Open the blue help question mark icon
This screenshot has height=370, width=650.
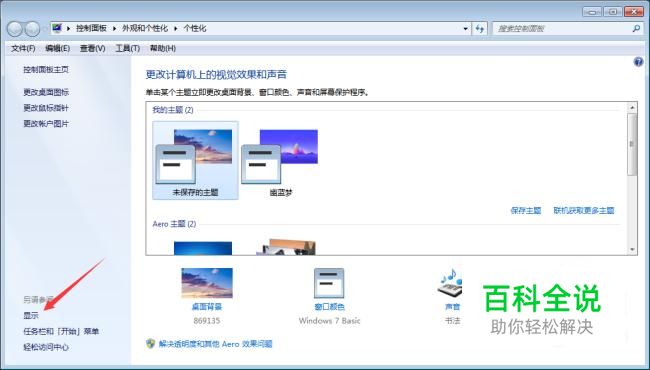(x=638, y=62)
